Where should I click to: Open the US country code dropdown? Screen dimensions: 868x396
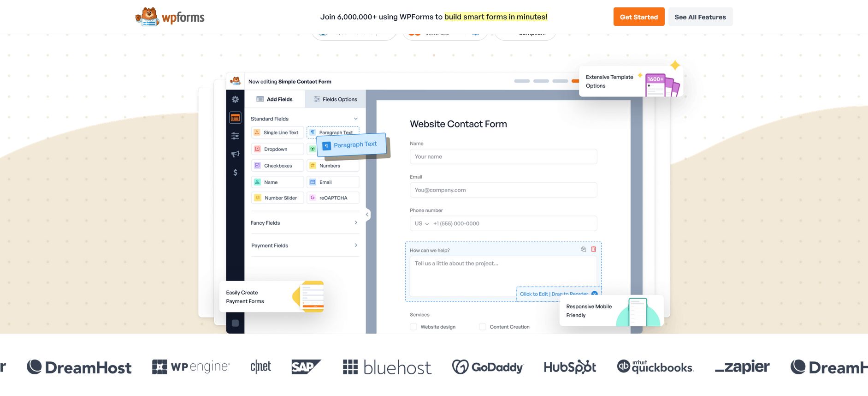click(421, 223)
